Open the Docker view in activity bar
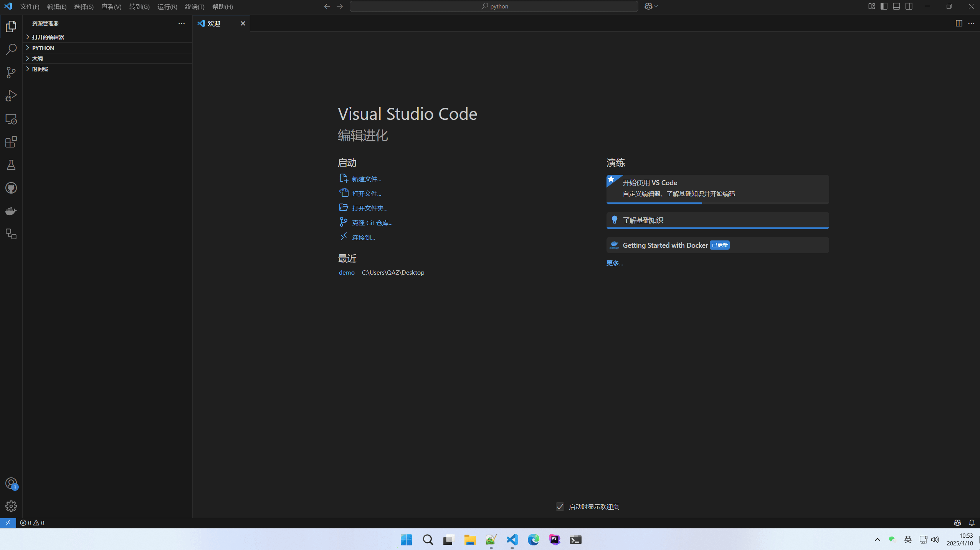The height and width of the screenshot is (550, 980). [11, 211]
